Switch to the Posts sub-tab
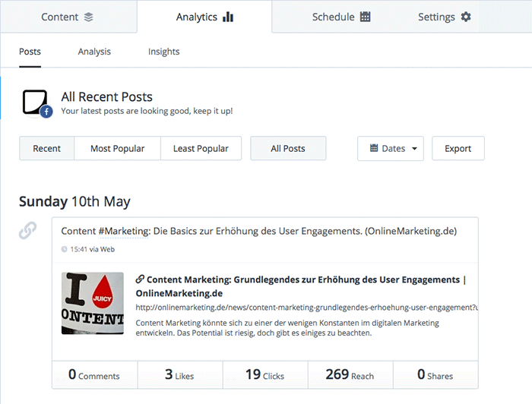The image size is (532, 404). click(30, 52)
